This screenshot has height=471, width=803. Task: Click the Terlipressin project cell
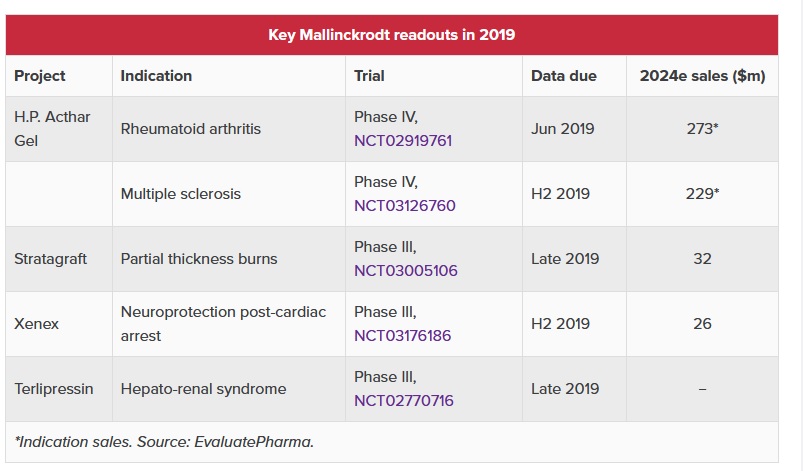[x=54, y=389]
